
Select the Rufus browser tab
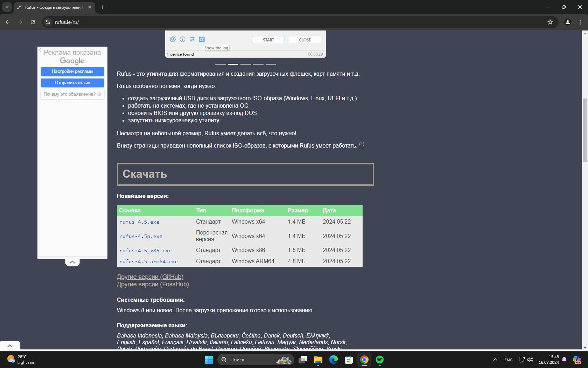click(55, 7)
